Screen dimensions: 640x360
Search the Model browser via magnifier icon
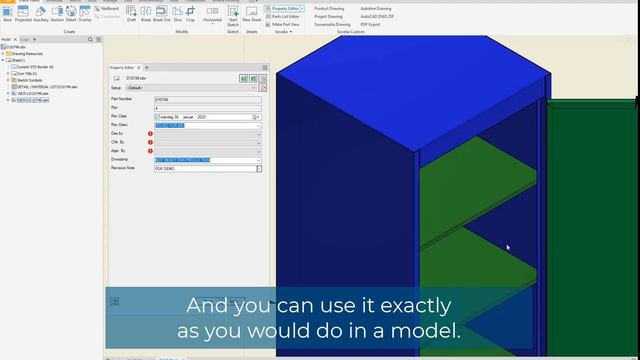90,40
